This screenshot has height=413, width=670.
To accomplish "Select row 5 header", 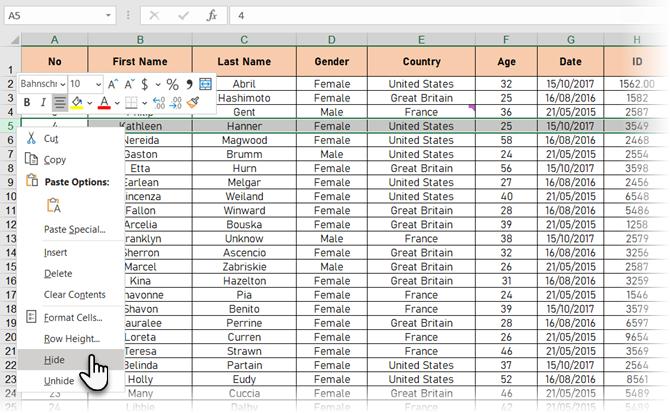I will pyautogui.click(x=10, y=126).
